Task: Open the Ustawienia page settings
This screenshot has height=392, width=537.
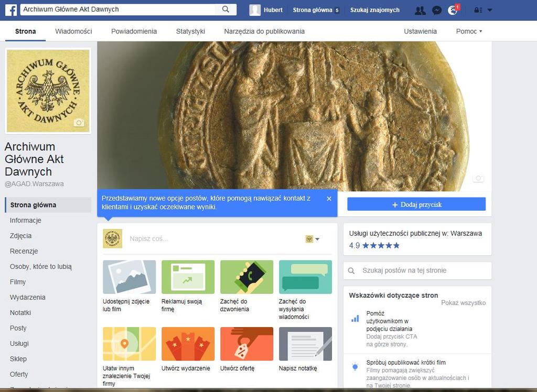Action: pyautogui.click(x=420, y=31)
